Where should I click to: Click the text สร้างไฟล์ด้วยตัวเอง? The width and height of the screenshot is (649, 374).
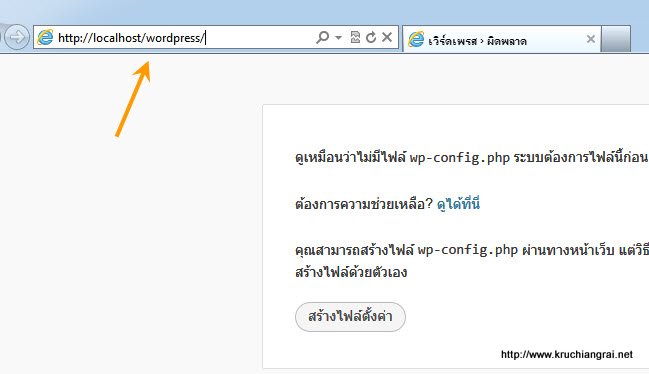tap(351, 272)
